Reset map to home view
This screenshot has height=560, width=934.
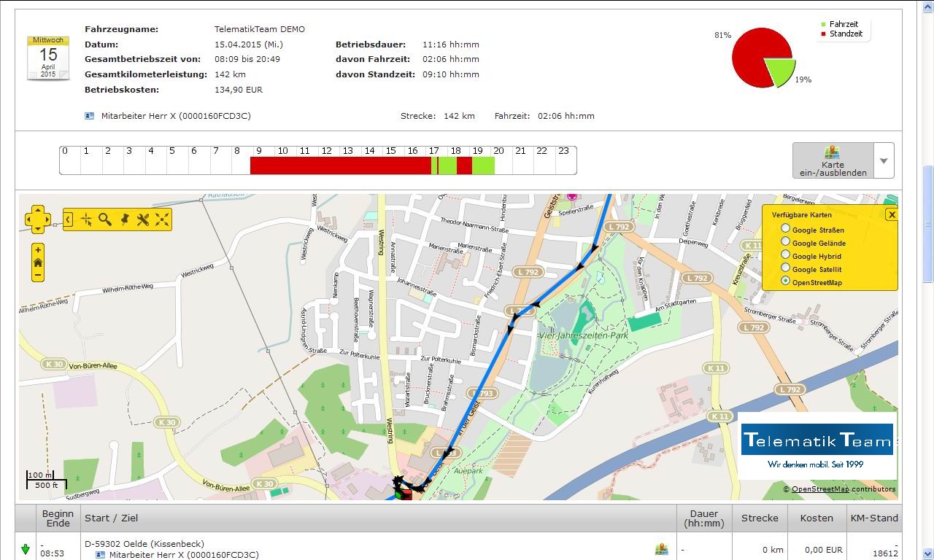[38, 262]
